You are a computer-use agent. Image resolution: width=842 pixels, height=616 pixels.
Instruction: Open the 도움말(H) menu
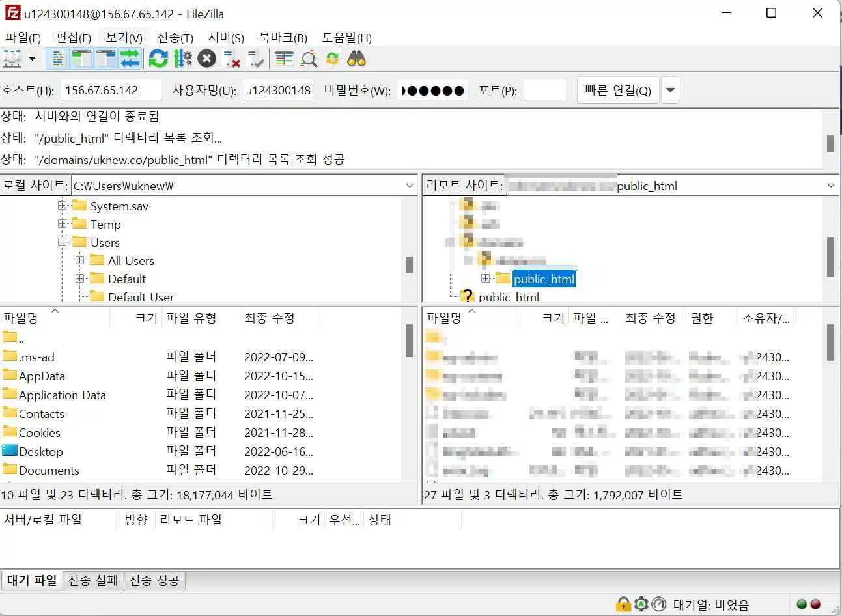coord(346,38)
